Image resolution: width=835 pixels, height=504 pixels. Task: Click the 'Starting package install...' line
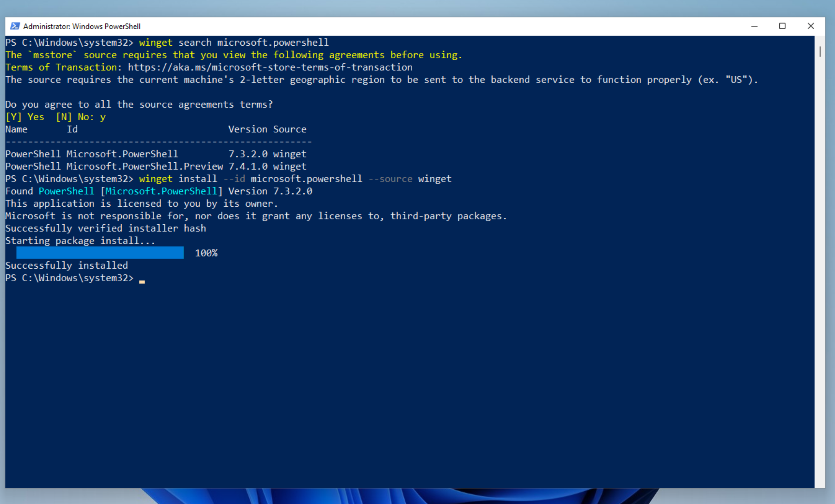[80, 241]
